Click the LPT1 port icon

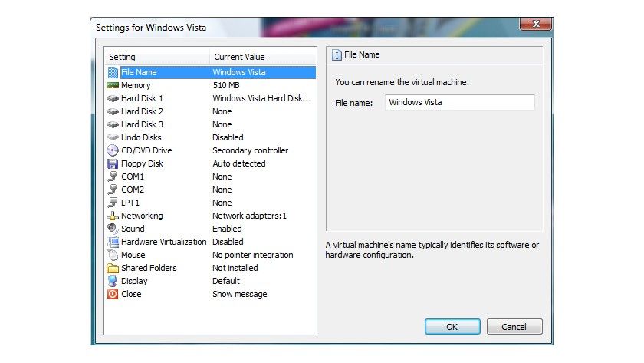[113, 203]
